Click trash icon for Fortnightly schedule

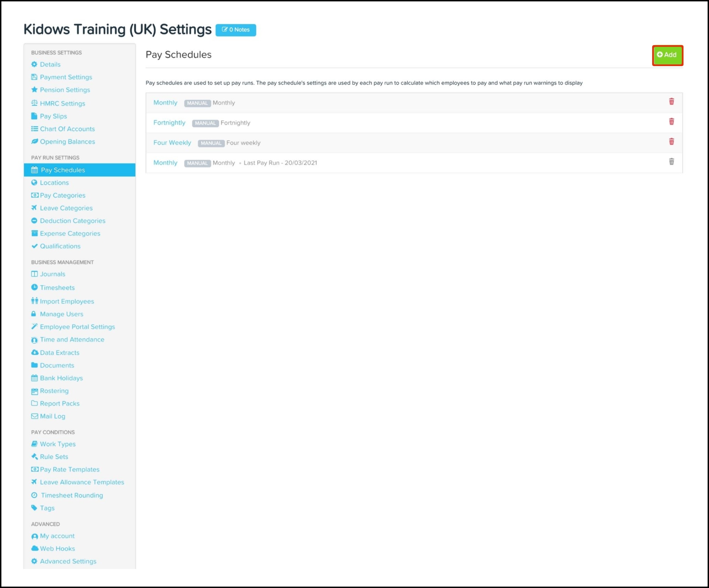671,122
